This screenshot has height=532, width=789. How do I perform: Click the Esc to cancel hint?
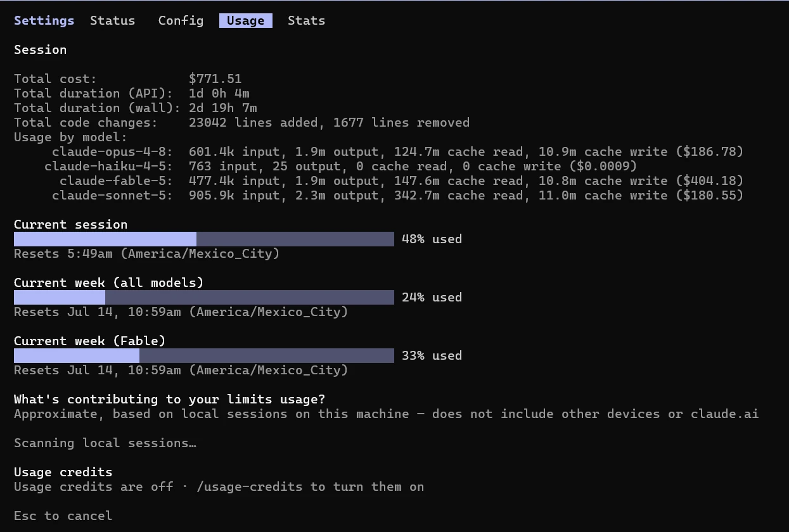point(63,516)
